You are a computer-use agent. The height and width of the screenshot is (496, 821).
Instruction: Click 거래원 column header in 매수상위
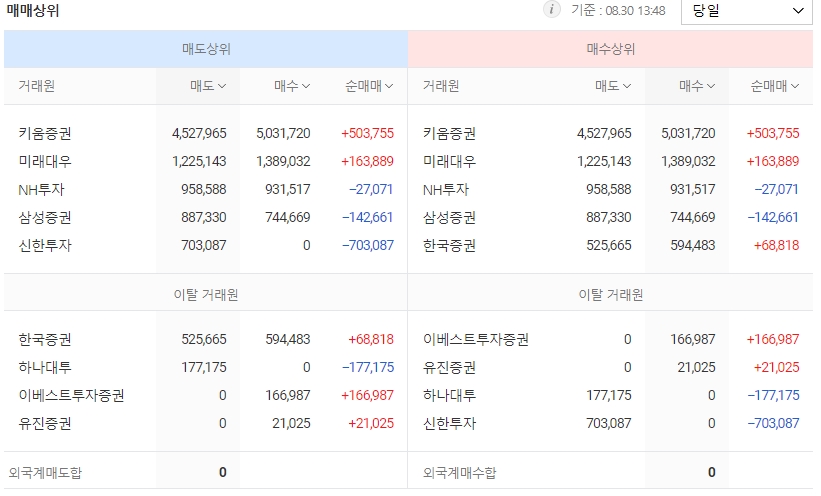(x=441, y=85)
